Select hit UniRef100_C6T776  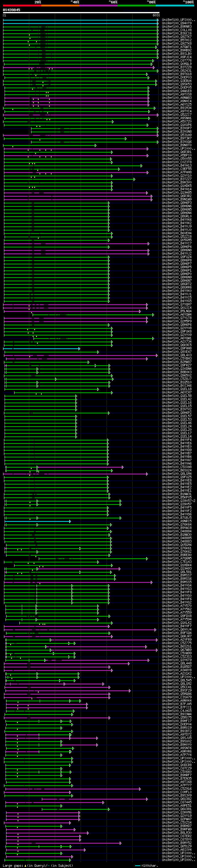[x=177, y=61]
